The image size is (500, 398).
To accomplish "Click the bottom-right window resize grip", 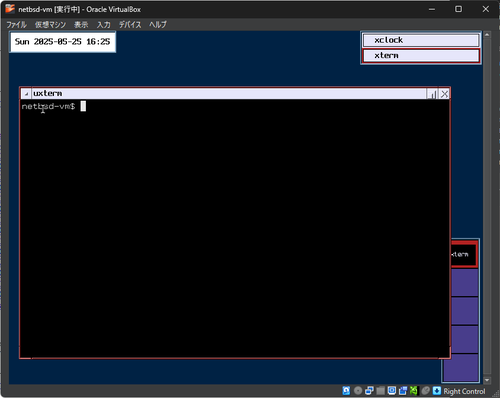I will pos(496,394).
